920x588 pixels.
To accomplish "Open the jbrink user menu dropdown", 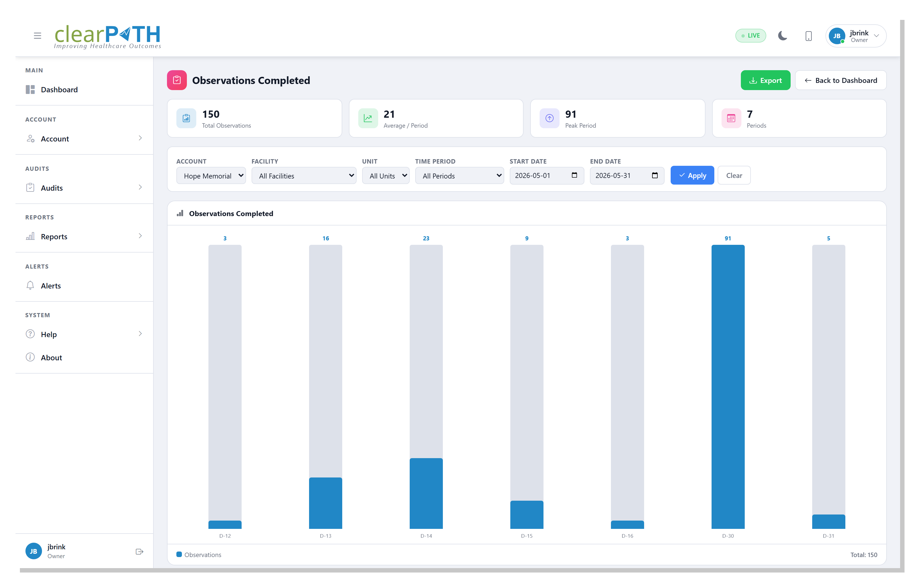I will (x=856, y=36).
